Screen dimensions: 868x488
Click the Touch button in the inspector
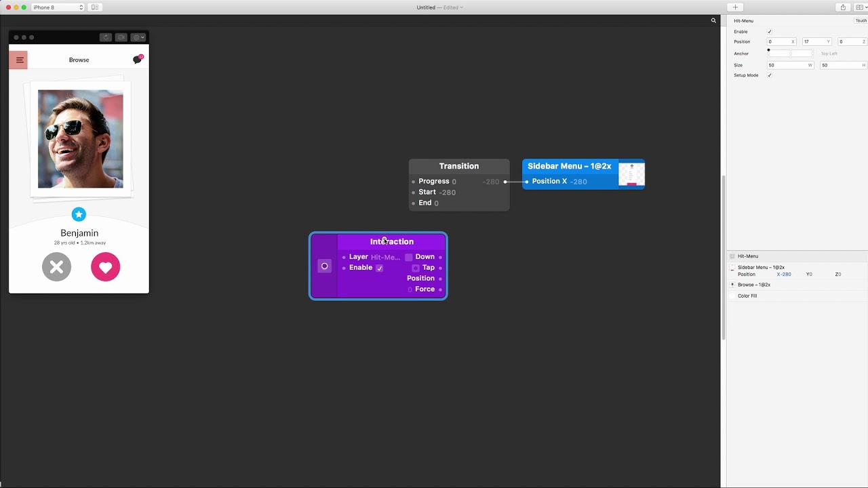click(x=861, y=21)
